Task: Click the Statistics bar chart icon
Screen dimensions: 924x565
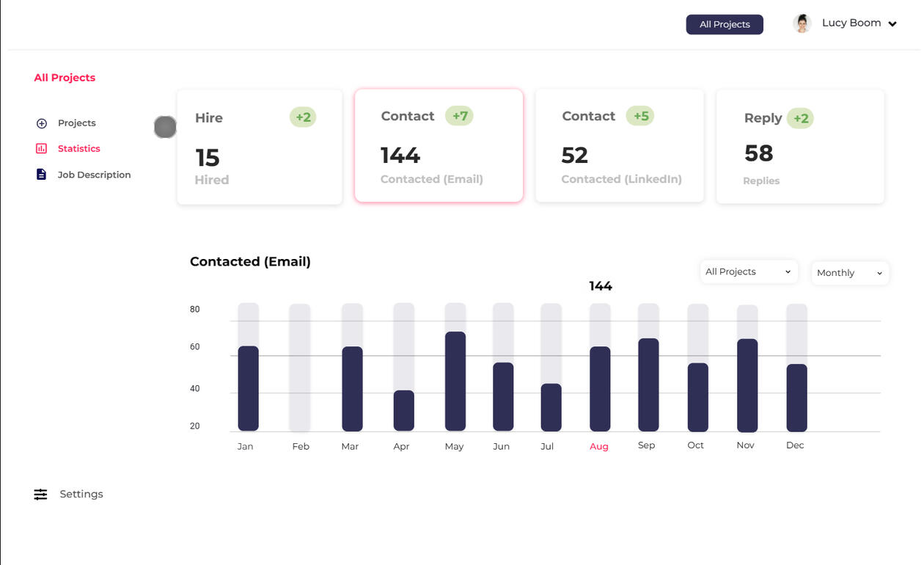Action: pyautogui.click(x=42, y=149)
